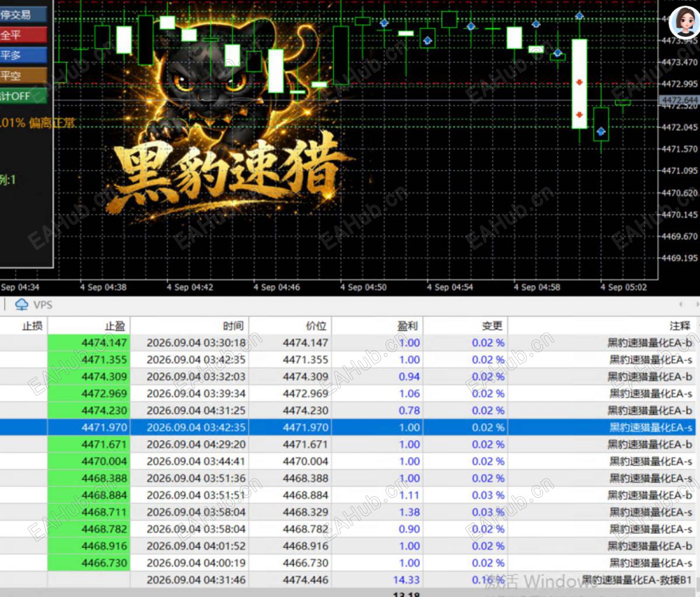700x597 pixels.
Task: Click the profit value 1.06
Action: point(409,394)
